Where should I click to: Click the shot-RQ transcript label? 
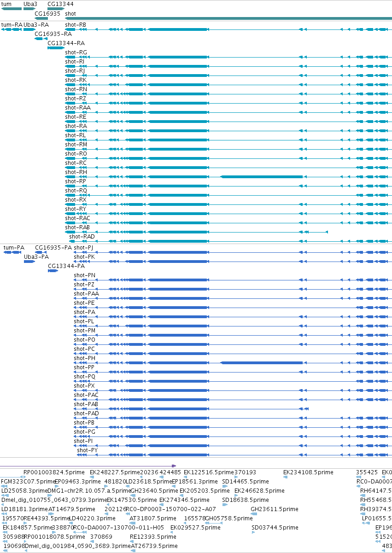76,191
